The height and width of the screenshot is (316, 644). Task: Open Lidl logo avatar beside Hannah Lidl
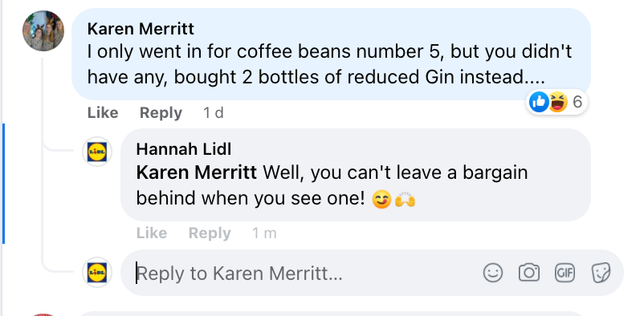pos(97,152)
